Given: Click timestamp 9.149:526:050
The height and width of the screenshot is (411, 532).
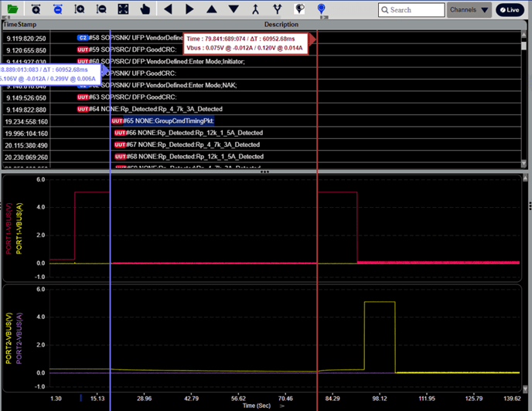Looking at the screenshot, I should (x=26, y=98).
